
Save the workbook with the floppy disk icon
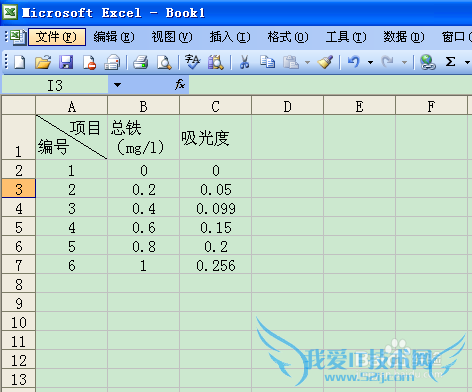[66, 62]
